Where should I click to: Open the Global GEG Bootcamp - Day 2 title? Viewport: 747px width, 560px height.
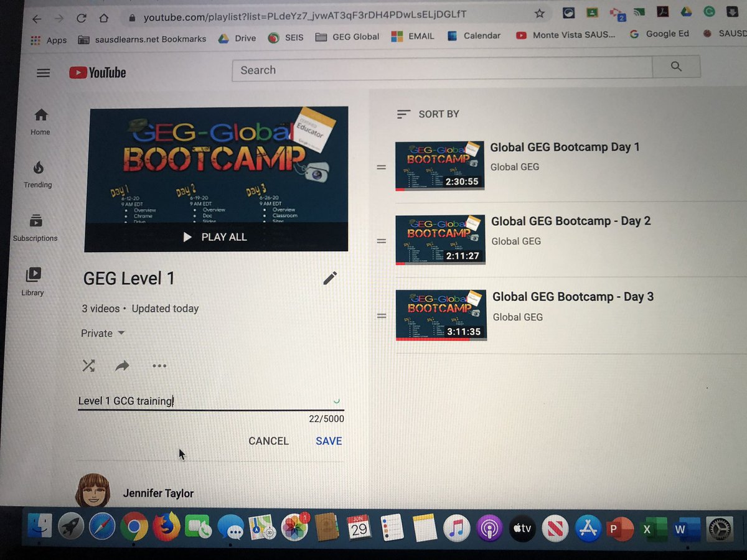pyautogui.click(x=571, y=222)
